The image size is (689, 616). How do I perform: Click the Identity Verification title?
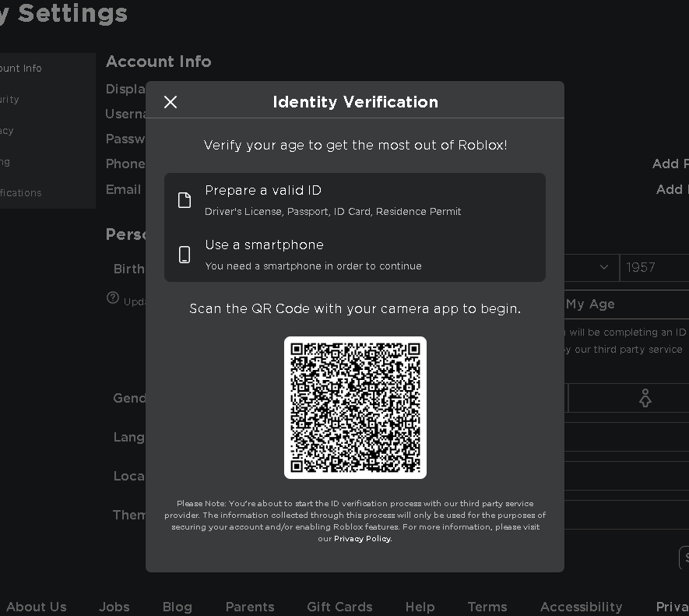click(x=356, y=102)
